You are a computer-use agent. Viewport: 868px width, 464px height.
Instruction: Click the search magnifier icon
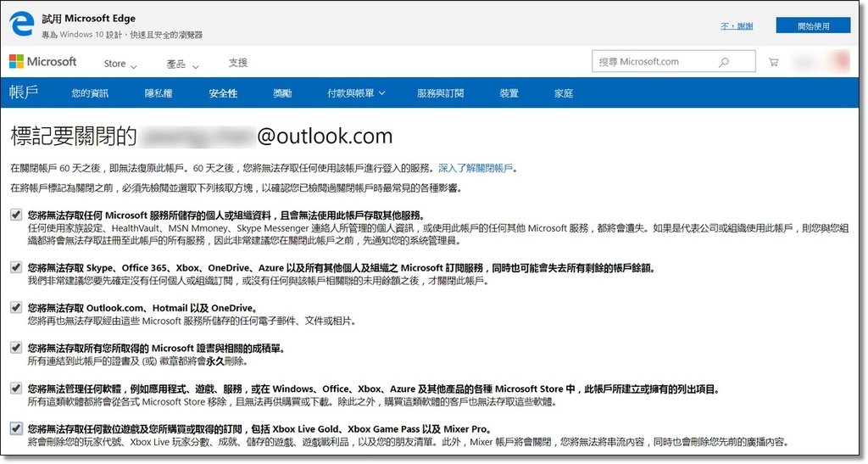point(724,62)
